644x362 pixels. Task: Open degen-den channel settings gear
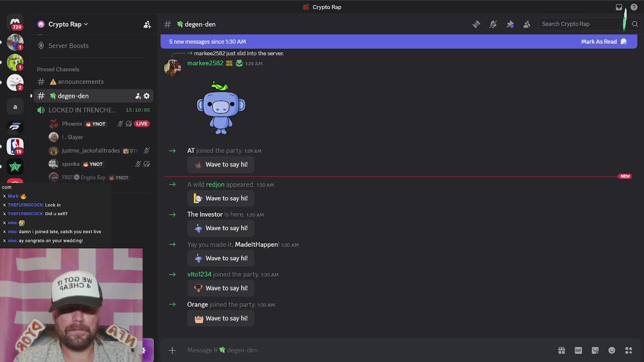click(146, 96)
